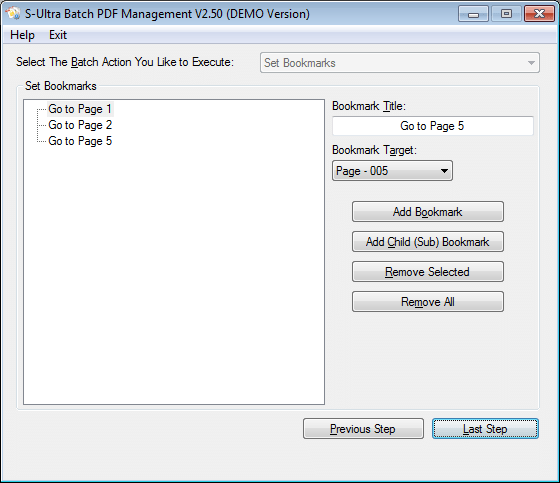Click the Exit menu item

tap(58, 35)
